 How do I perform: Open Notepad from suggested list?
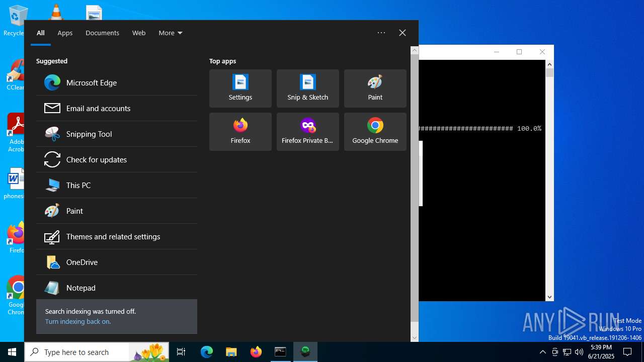(x=117, y=288)
